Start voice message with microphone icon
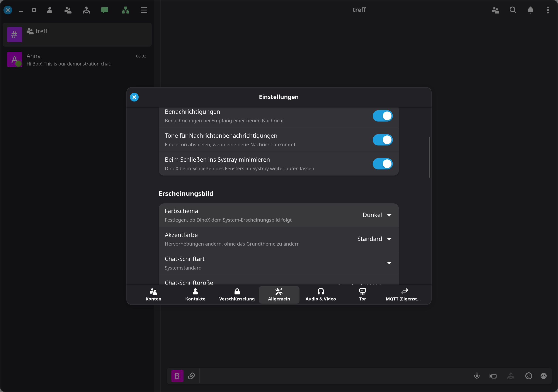Screen dimensions: 558x392 pyautogui.click(x=477, y=376)
